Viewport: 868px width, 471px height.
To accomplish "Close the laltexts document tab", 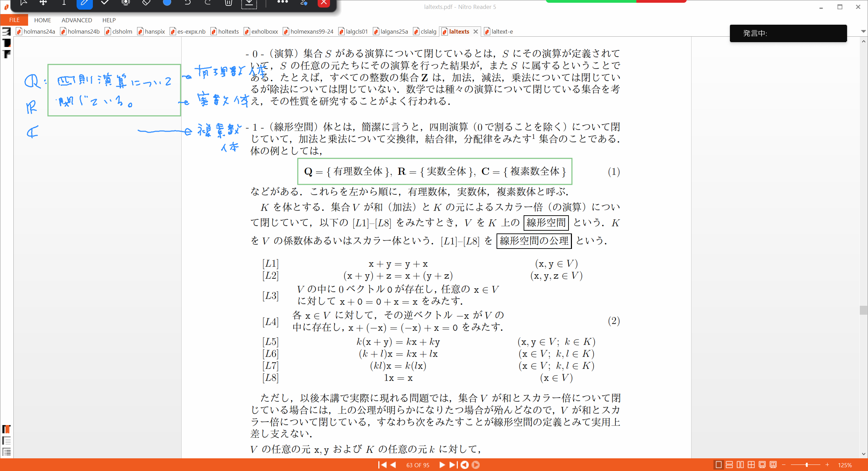I will point(476,32).
